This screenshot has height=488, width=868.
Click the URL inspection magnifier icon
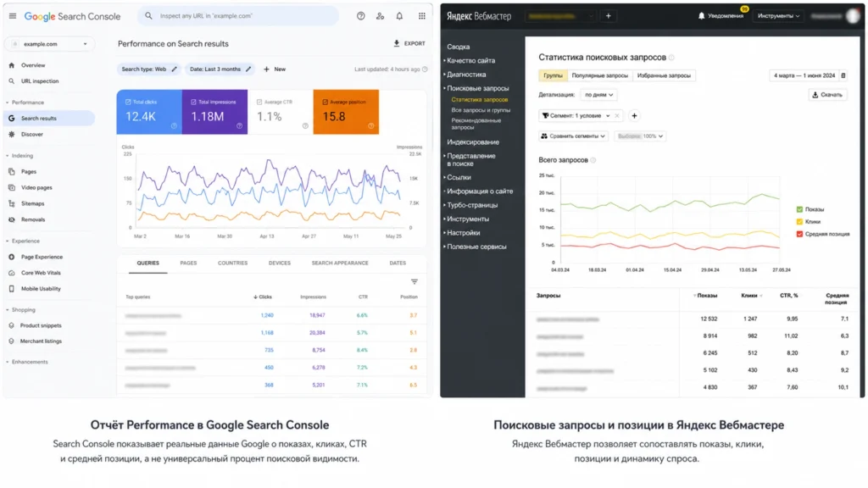(x=12, y=81)
